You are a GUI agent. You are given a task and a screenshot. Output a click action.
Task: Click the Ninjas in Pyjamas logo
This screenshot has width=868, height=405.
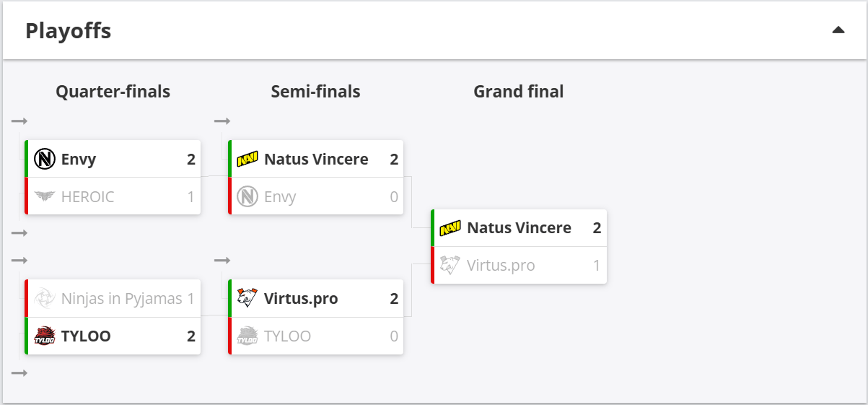point(45,299)
